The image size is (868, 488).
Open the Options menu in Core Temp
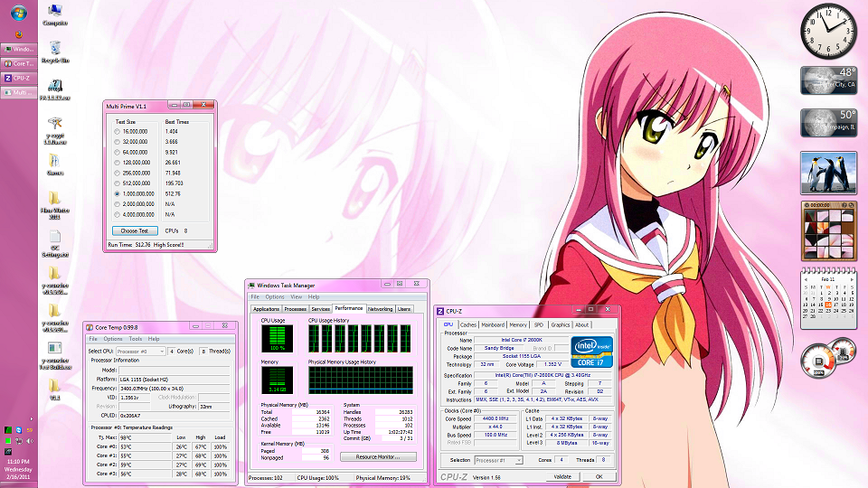tap(113, 339)
